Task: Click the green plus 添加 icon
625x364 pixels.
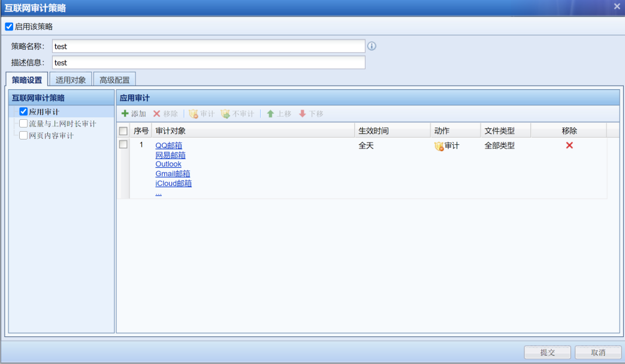Action: (125, 114)
